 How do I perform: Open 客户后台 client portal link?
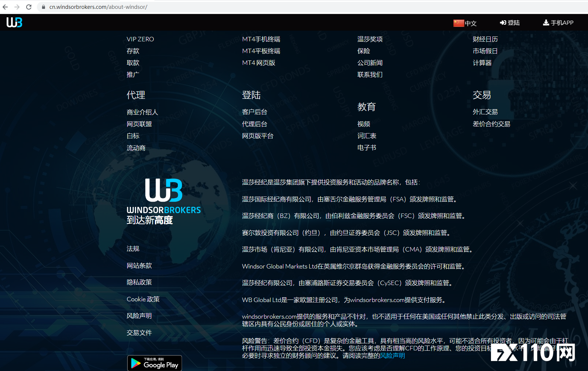pos(255,112)
